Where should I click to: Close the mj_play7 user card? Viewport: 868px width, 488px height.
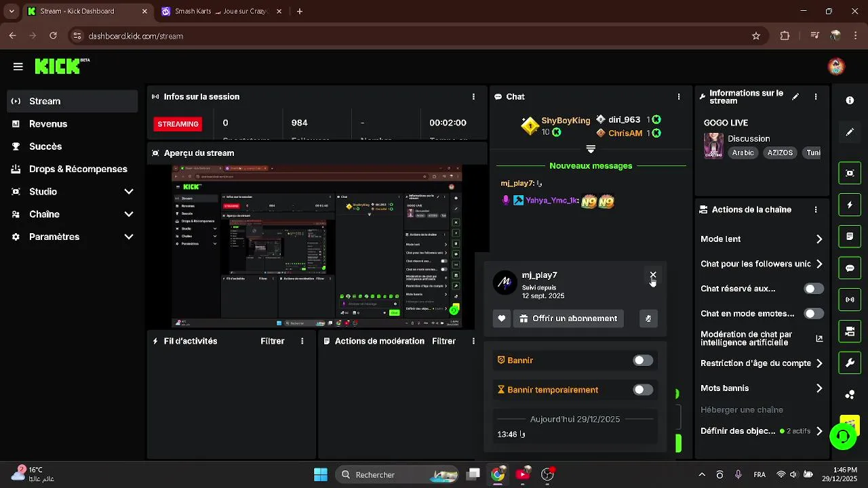[653, 275]
